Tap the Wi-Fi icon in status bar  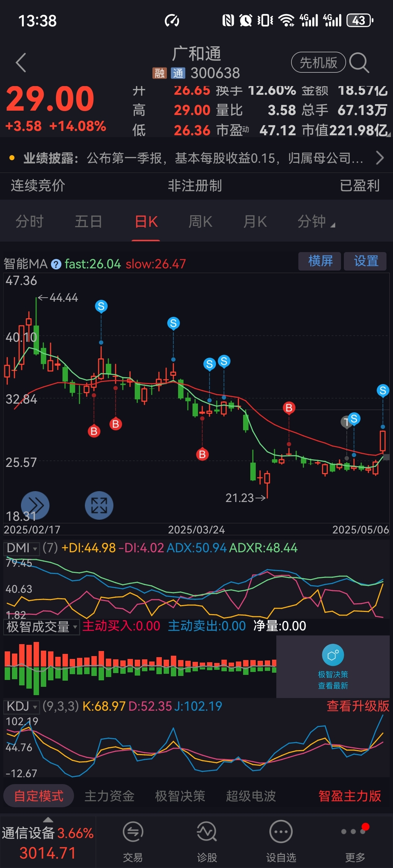coord(287,21)
